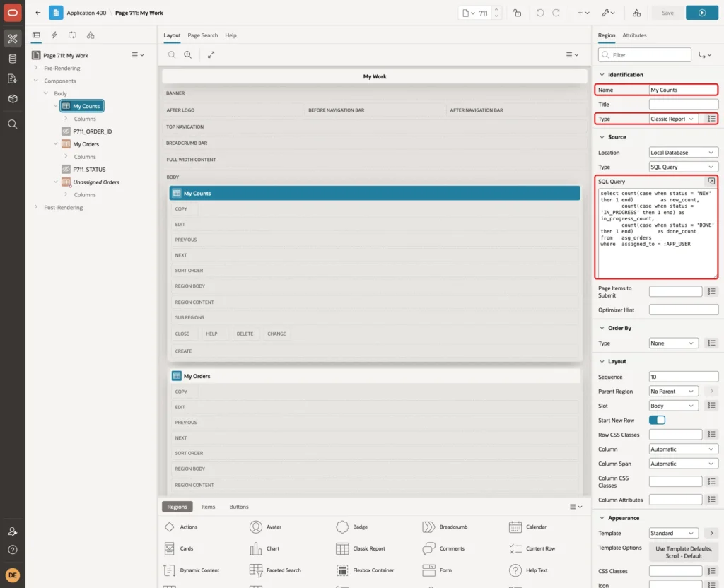Click the Redo button

point(556,13)
